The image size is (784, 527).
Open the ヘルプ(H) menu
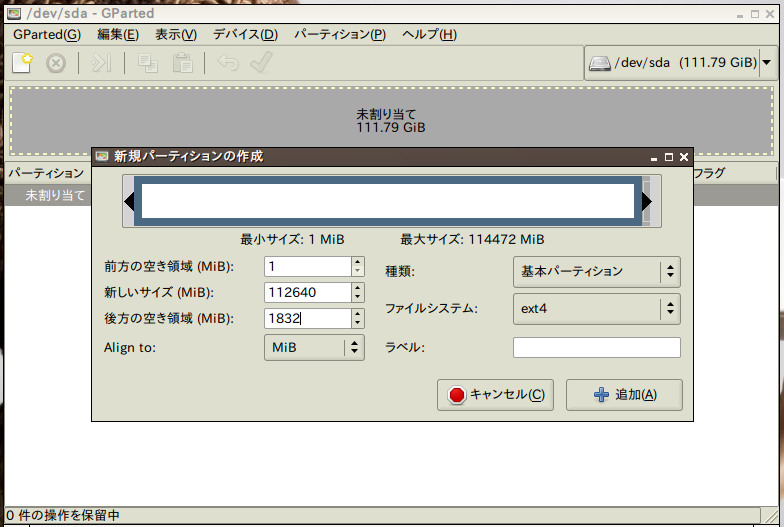tap(430, 34)
